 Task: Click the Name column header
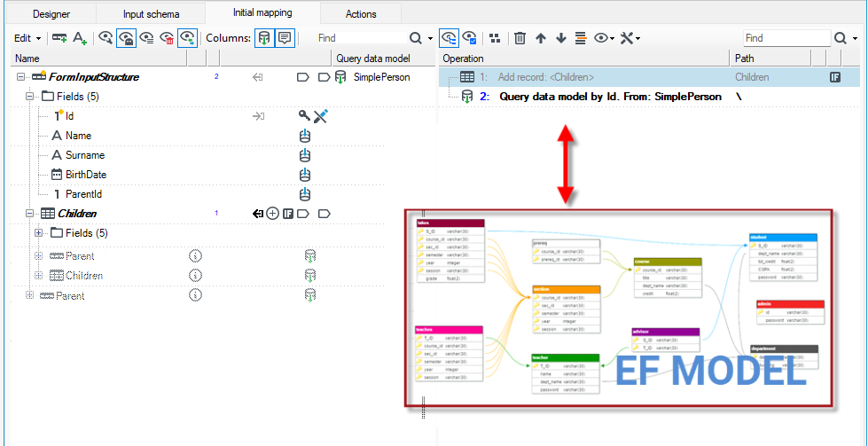click(98, 59)
